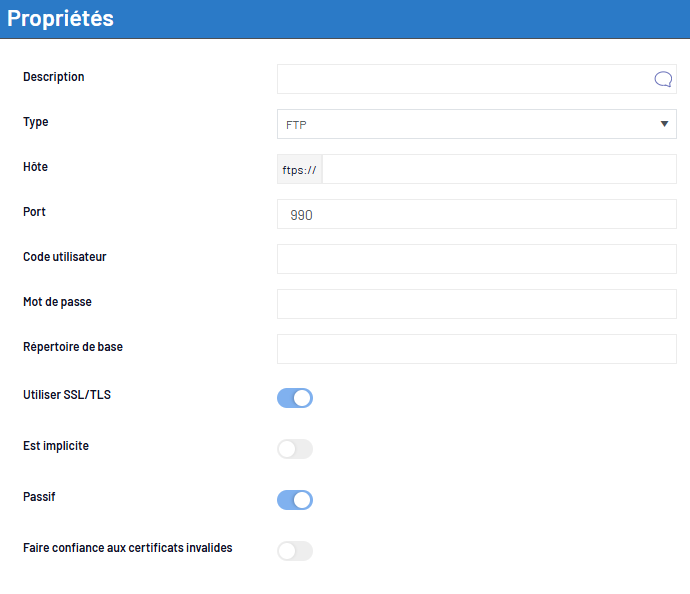The image size is (690, 594).
Task: Click the ftps:// prefix label
Action: coord(300,169)
